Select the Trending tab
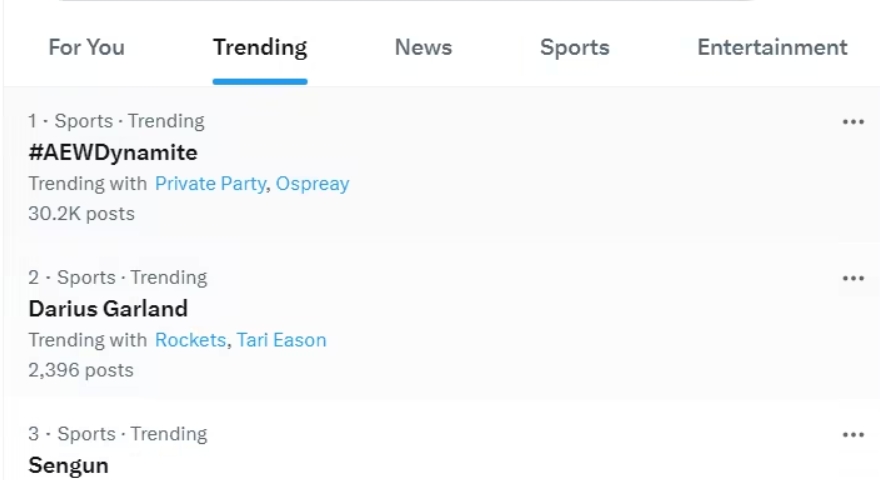Screen dimensions: 880x480 pos(260,47)
